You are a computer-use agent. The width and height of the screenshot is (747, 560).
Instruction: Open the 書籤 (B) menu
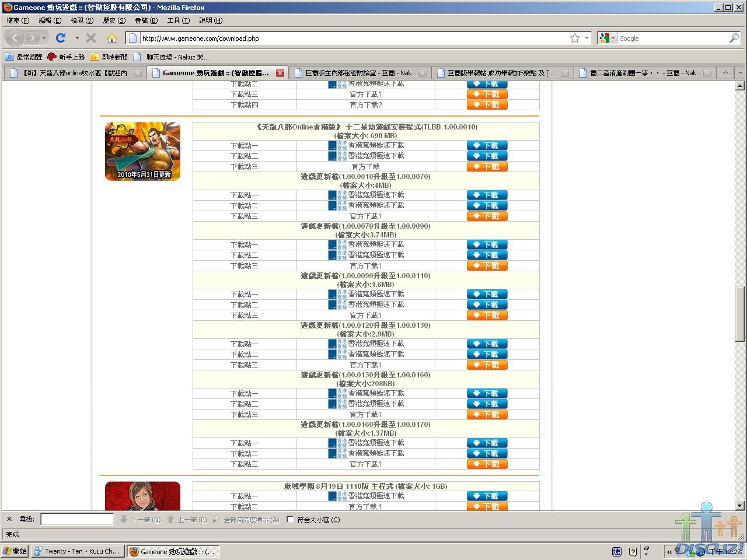146,20
